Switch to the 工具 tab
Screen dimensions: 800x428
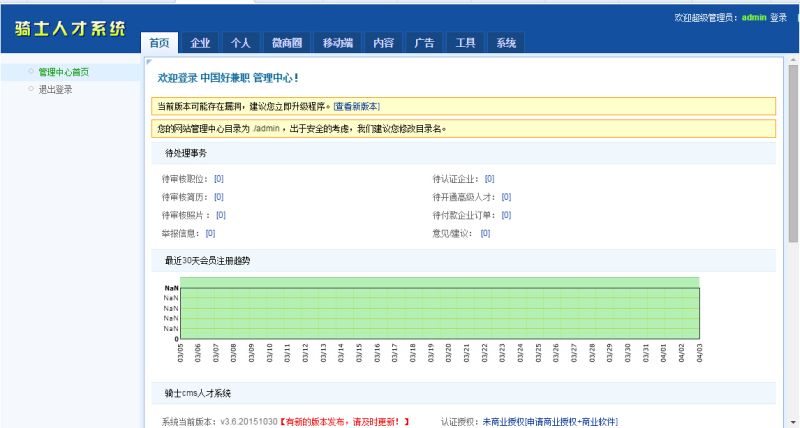tap(465, 43)
